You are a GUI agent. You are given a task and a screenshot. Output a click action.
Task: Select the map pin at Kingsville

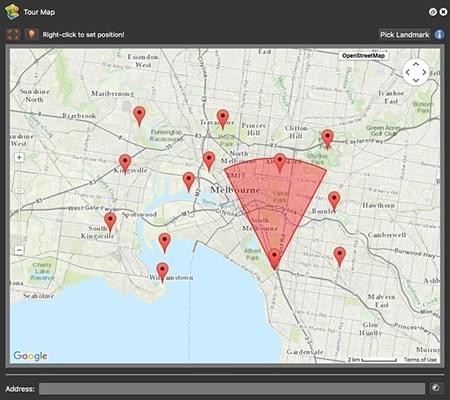(x=125, y=164)
